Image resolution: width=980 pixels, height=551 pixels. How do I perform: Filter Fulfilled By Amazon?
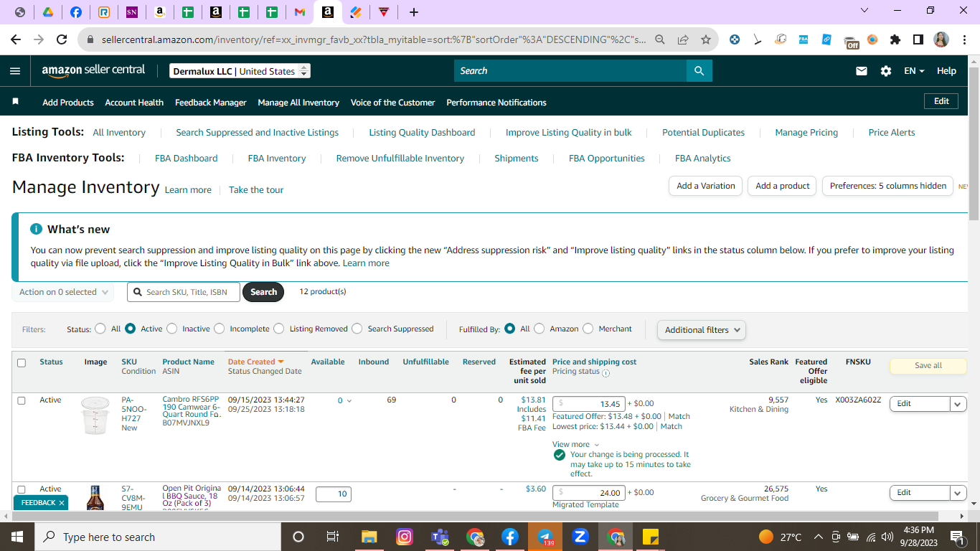[540, 329]
